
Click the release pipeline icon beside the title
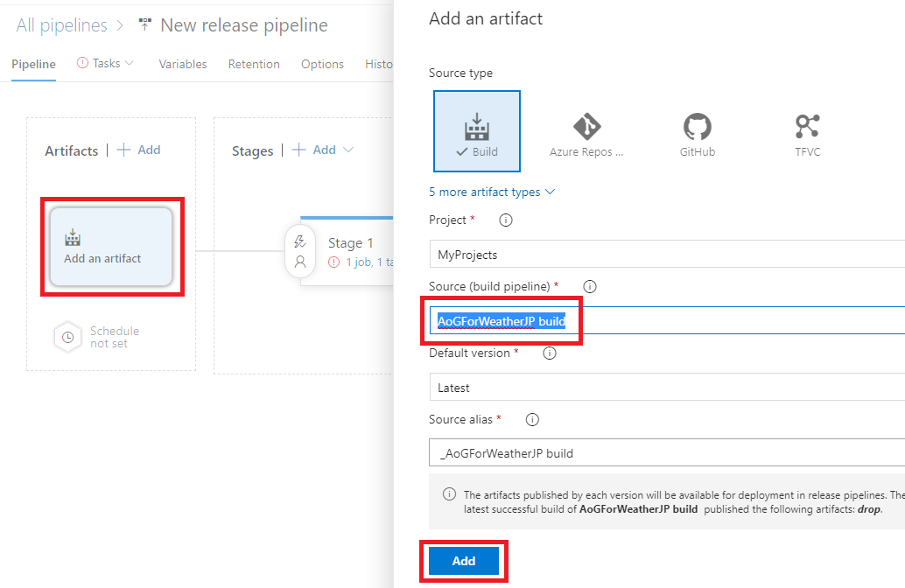click(x=145, y=24)
